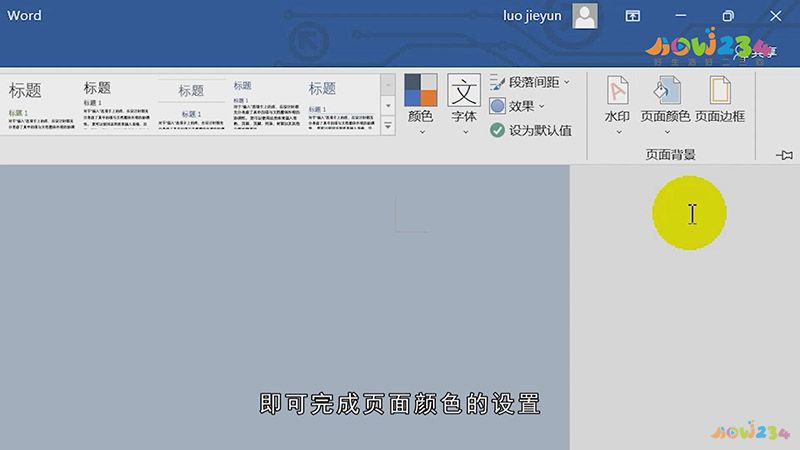Expand the arrow under 水印
The image size is (800, 450).
pyautogui.click(x=618, y=132)
